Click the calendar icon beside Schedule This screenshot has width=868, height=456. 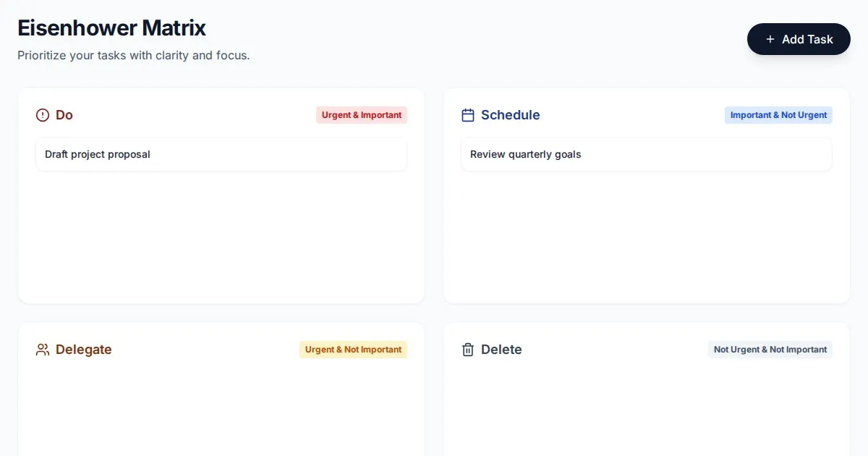click(x=468, y=115)
